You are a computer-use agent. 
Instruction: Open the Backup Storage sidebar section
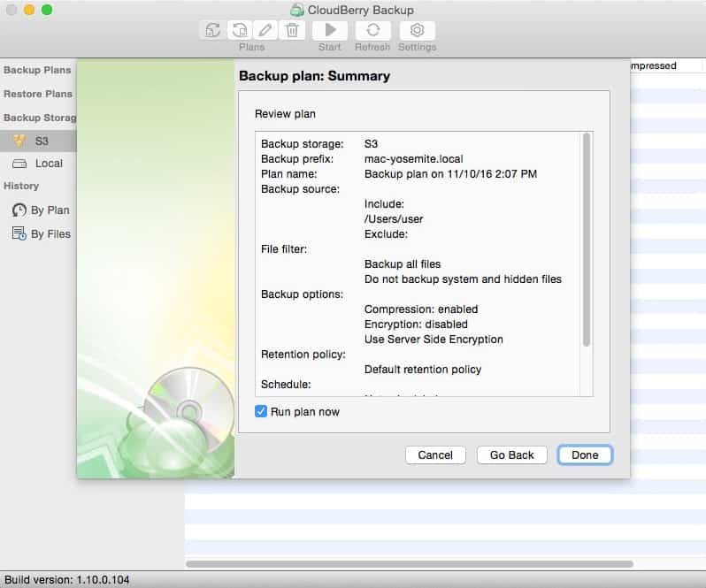pos(40,118)
